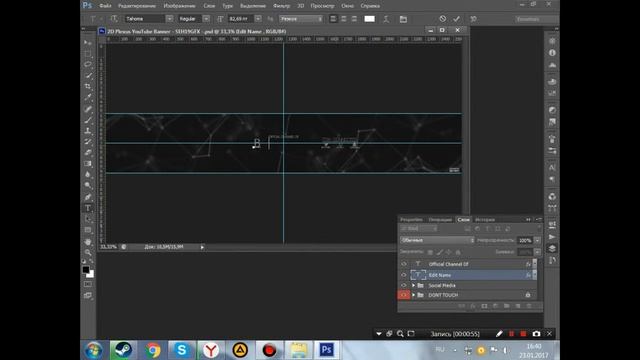The image size is (640, 360).
Task: Center text alignment in options bar
Action: (344, 19)
